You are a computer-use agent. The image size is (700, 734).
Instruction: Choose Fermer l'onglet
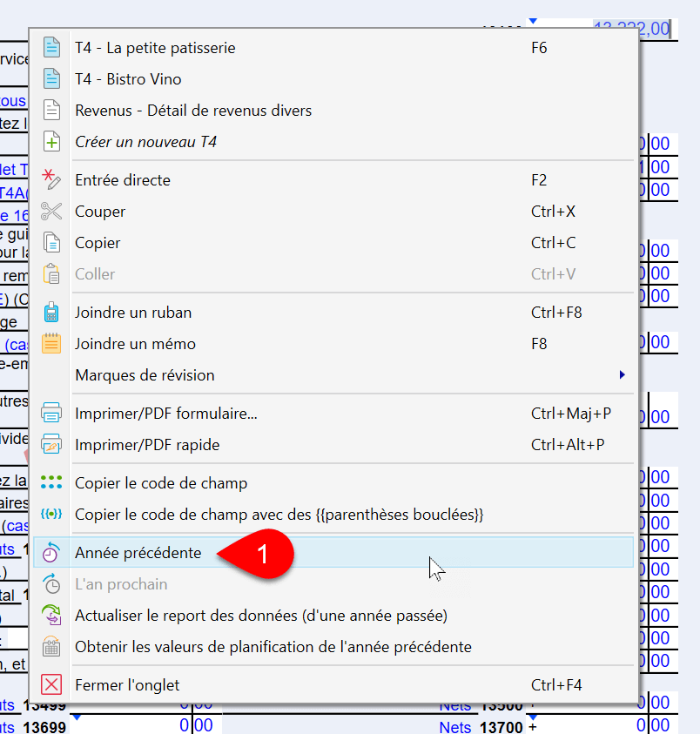click(x=333, y=685)
